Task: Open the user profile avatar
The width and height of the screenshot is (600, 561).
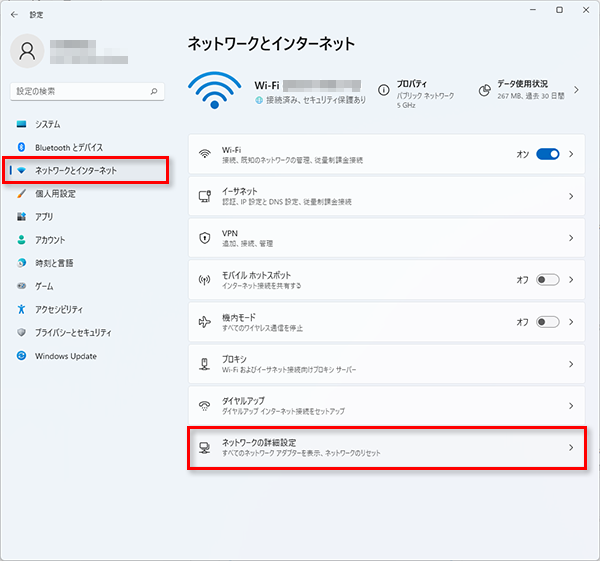Action: [x=27, y=51]
